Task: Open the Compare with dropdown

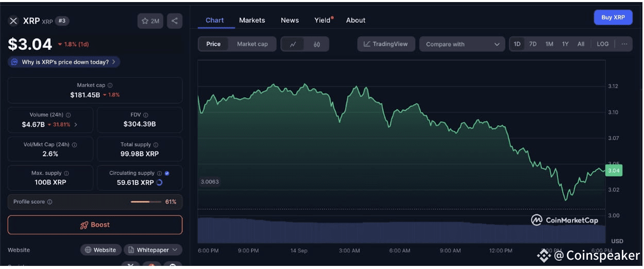Action: point(462,44)
